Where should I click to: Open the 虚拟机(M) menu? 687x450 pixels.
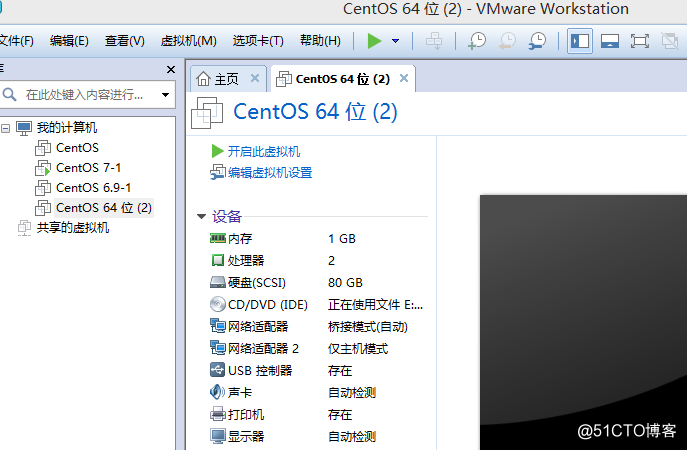point(188,41)
